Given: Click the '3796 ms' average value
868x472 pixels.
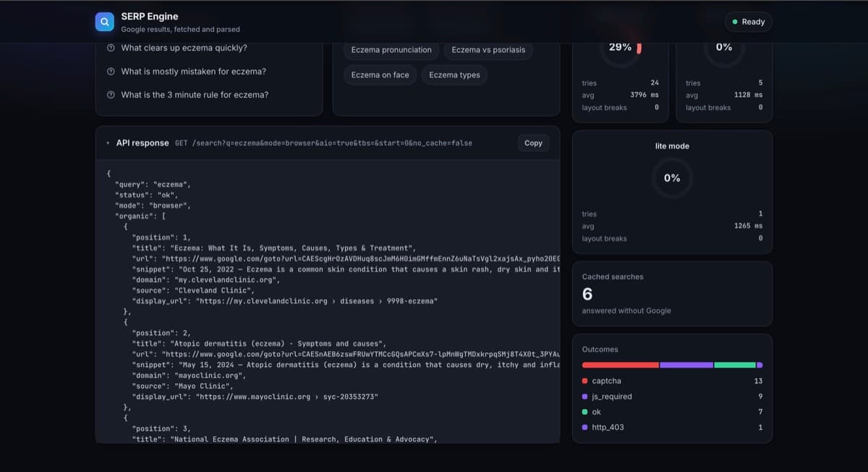Looking at the screenshot, I should click(x=644, y=95).
